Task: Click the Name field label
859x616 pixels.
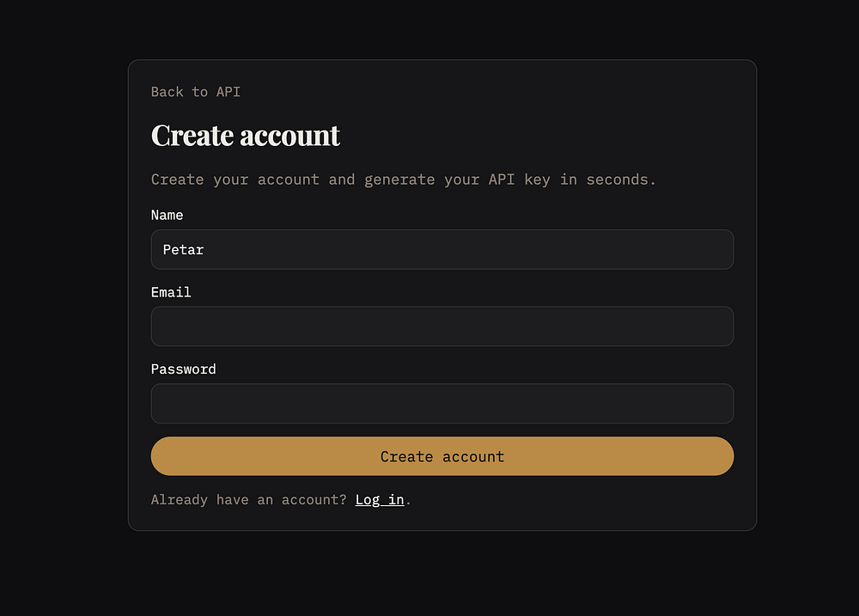Action: [167, 215]
